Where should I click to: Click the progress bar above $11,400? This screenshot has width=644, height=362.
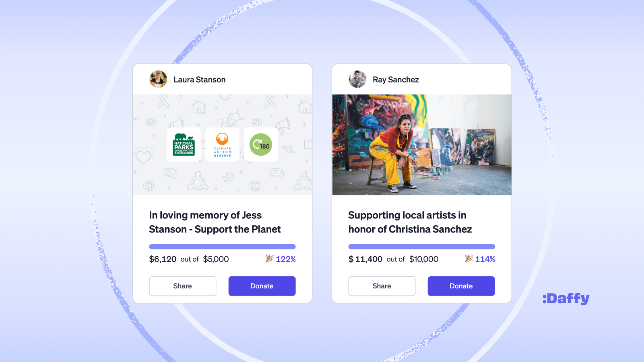[421, 247]
